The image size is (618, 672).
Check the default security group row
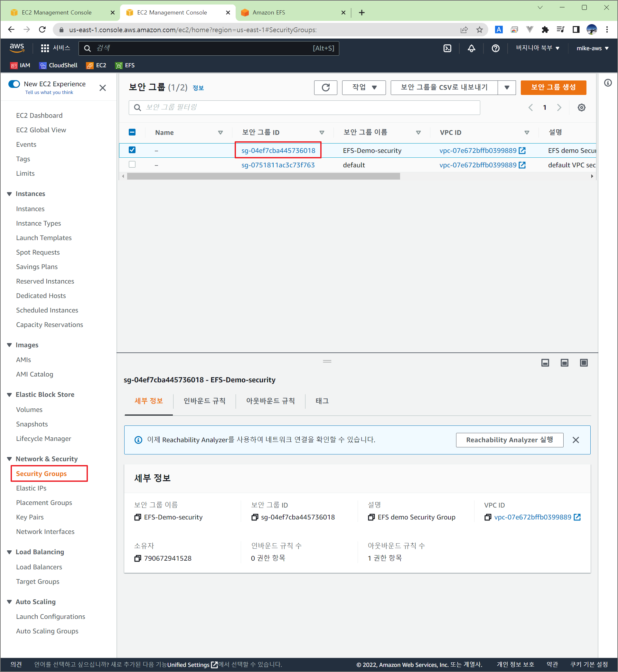click(x=132, y=164)
